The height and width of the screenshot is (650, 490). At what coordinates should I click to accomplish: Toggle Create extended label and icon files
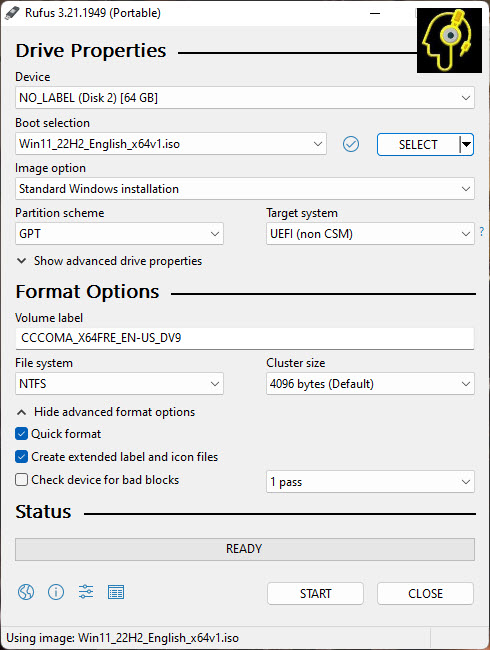tap(21, 456)
